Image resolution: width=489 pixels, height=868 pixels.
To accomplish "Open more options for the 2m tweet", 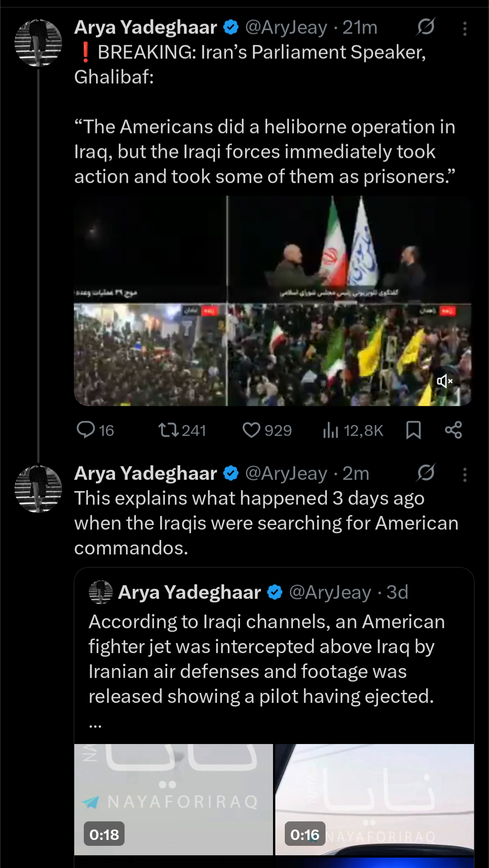I will click(x=465, y=475).
